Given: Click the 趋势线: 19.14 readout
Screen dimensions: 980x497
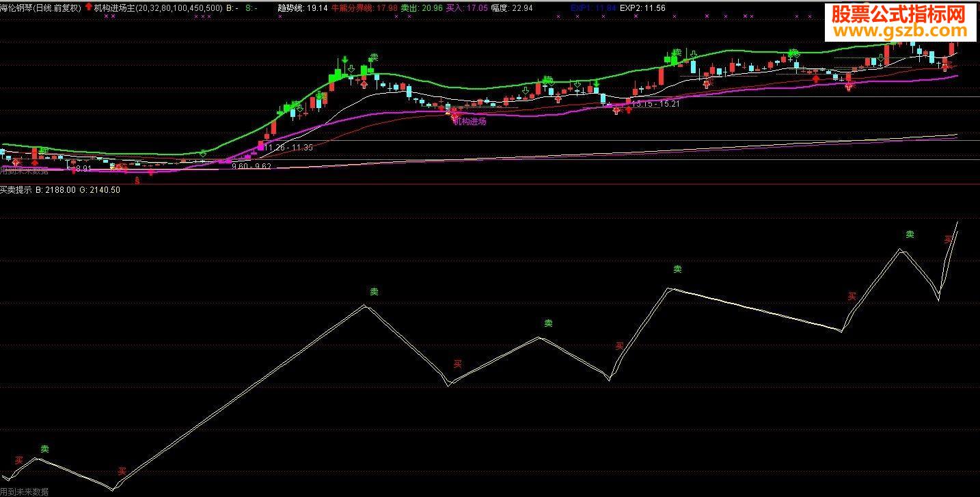Looking at the screenshot, I should point(303,8).
